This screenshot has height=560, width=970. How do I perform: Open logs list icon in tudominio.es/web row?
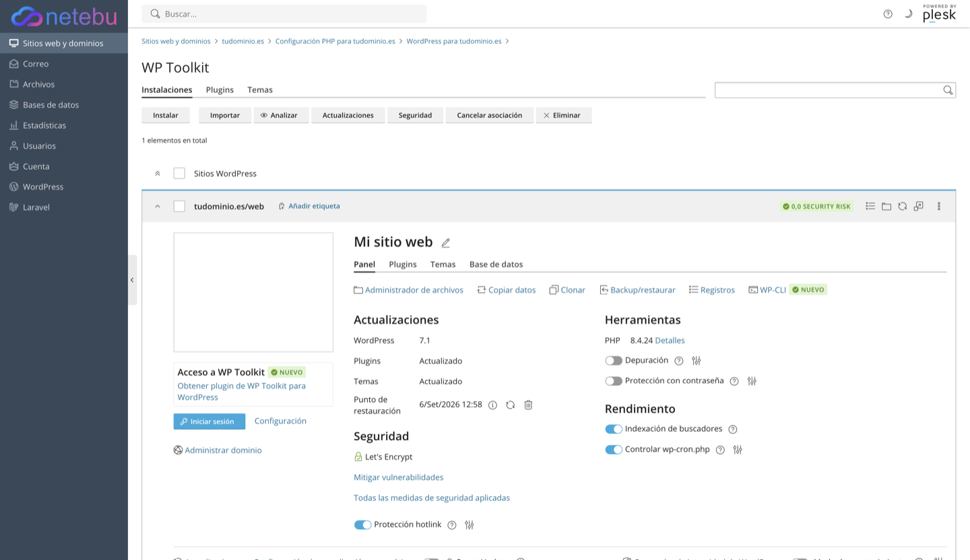click(870, 207)
